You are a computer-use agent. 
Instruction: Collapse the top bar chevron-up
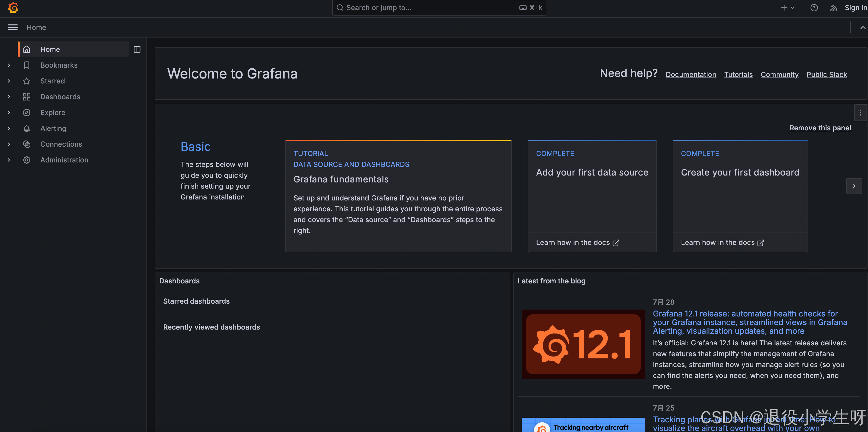(x=863, y=27)
